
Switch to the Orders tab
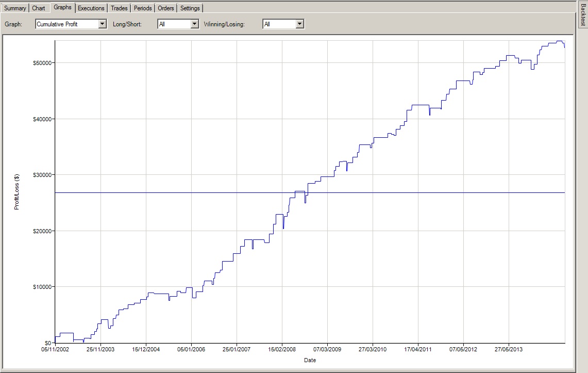pyautogui.click(x=166, y=8)
